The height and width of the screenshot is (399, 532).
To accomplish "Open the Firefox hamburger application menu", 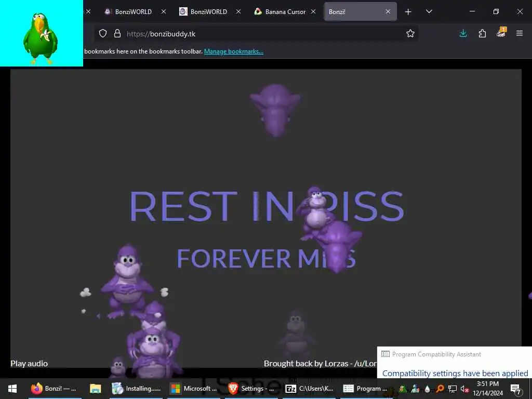I will pyautogui.click(x=520, y=33).
